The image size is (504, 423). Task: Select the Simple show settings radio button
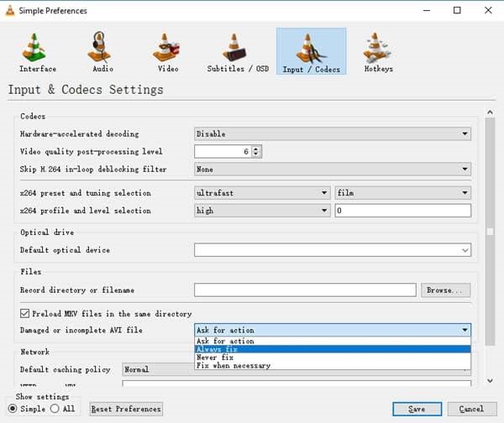pyautogui.click(x=13, y=409)
